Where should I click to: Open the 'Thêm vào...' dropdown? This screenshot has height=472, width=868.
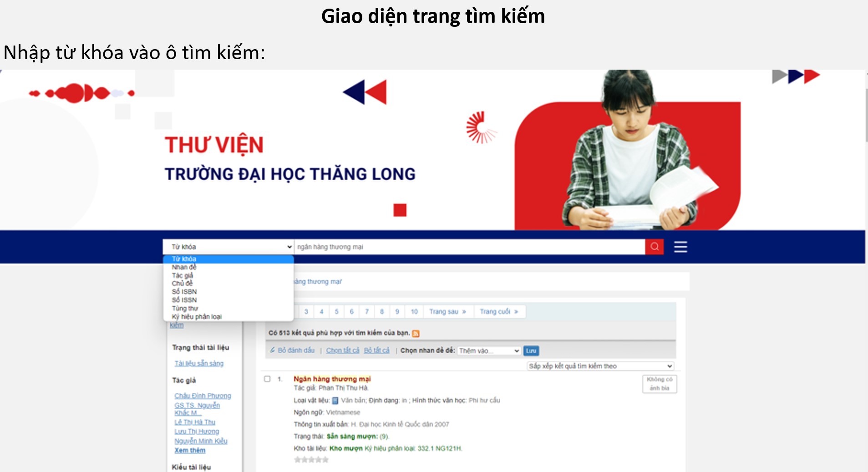489,351
